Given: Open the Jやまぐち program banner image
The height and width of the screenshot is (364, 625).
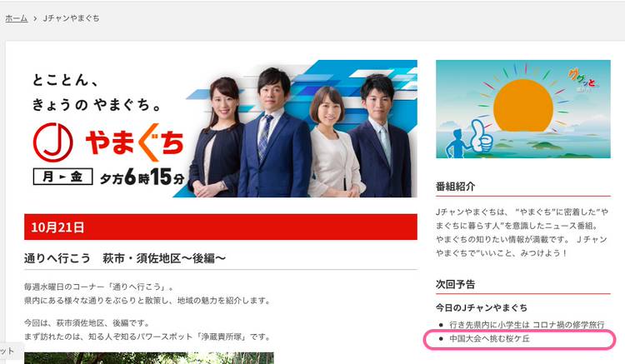Looking at the screenshot, I should [221, 128].
